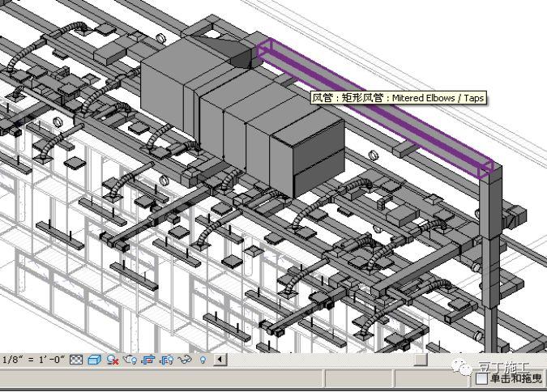
Task: Toggle the shadows off icon with red X
Action: (x=113, y=360)
